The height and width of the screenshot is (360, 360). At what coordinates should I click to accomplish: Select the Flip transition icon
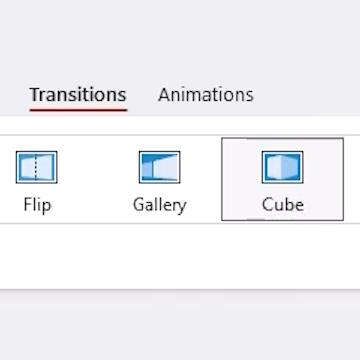[x=36, y=167]
